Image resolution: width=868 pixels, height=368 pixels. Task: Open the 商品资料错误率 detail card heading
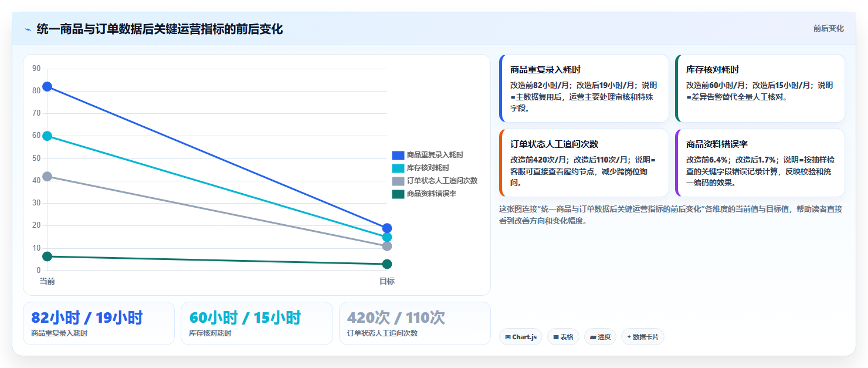[x=717, y=144]
